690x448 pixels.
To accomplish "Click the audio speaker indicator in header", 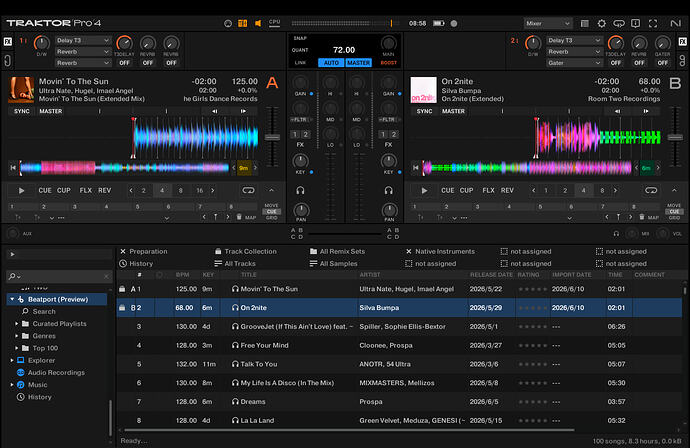I will click(258, 23).
